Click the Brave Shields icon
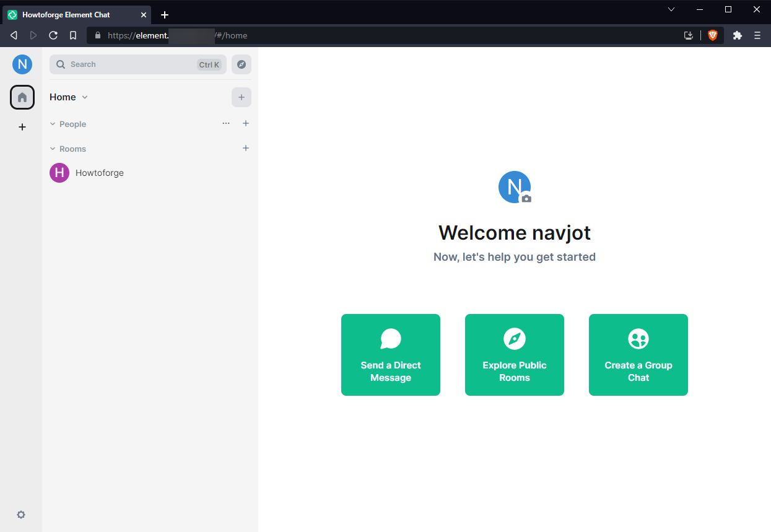The height and width of the screenshot is (532, 771). click(x=712, y=35)
